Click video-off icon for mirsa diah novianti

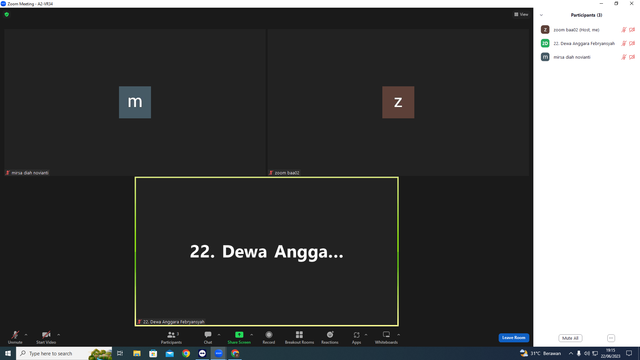(x=632, y=57)
